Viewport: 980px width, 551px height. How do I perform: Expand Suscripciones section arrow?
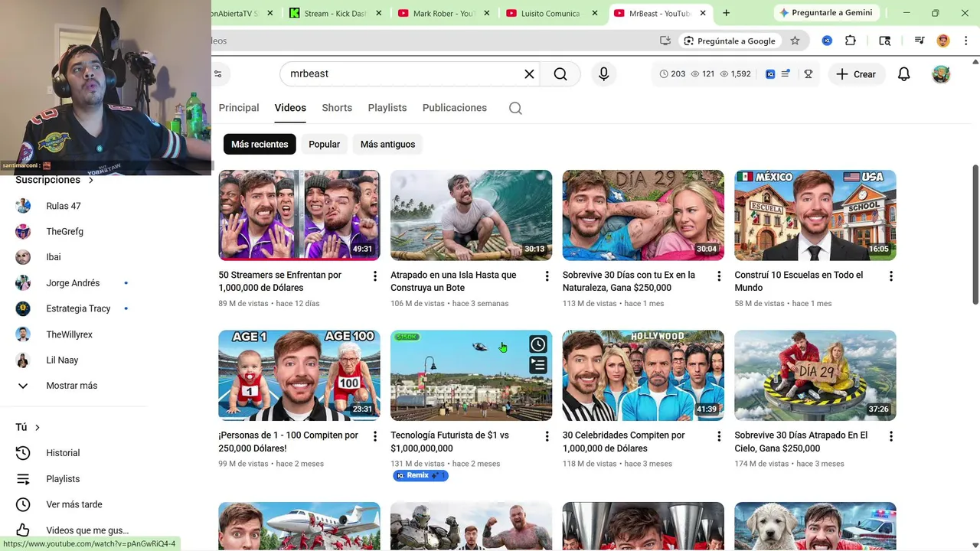(x=90, y=181)
